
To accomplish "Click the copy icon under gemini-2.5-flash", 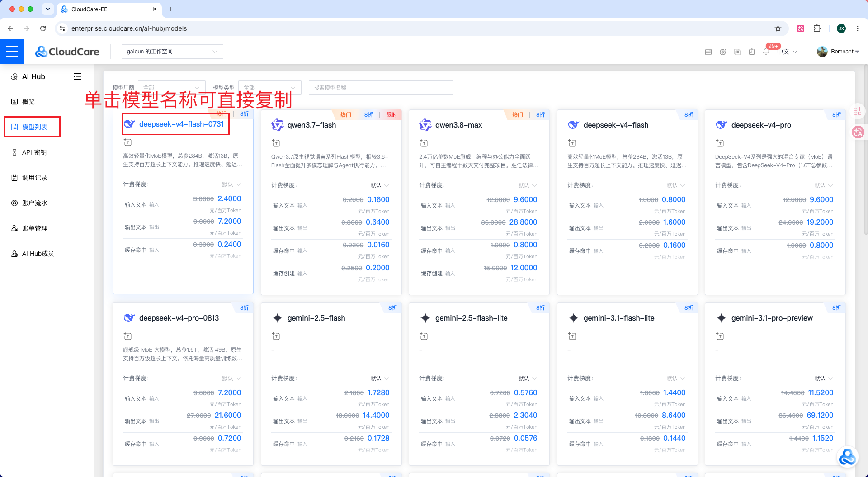I will pyautogui.click(x=276, y=336).
